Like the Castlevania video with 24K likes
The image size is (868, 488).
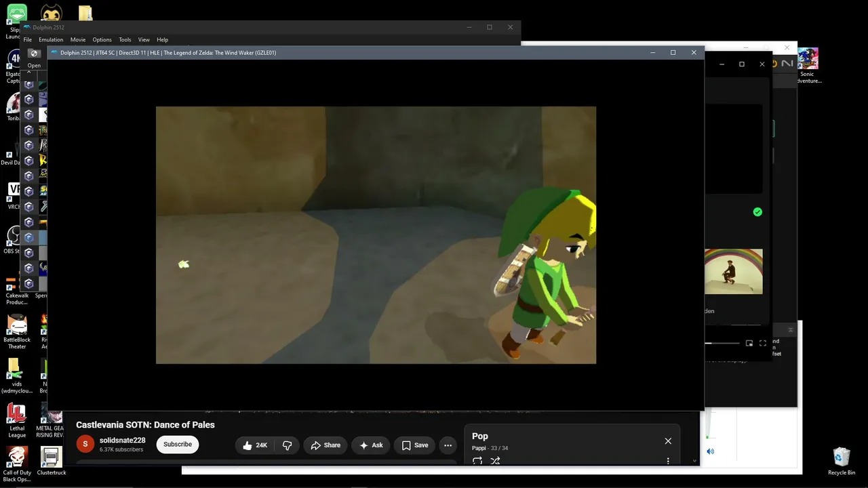[x=255, y=445]
